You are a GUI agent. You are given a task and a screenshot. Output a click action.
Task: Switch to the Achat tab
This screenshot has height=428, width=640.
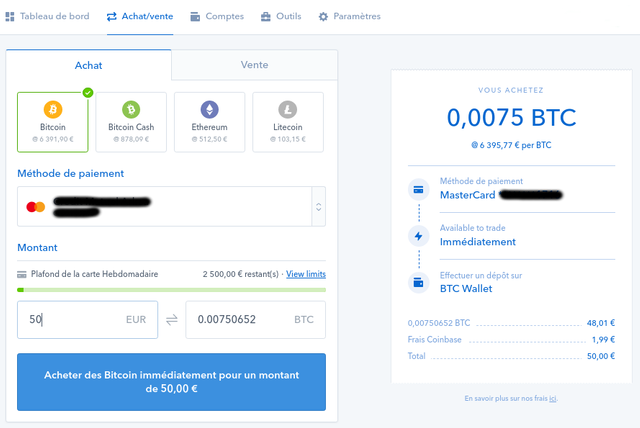click(89, 65)
